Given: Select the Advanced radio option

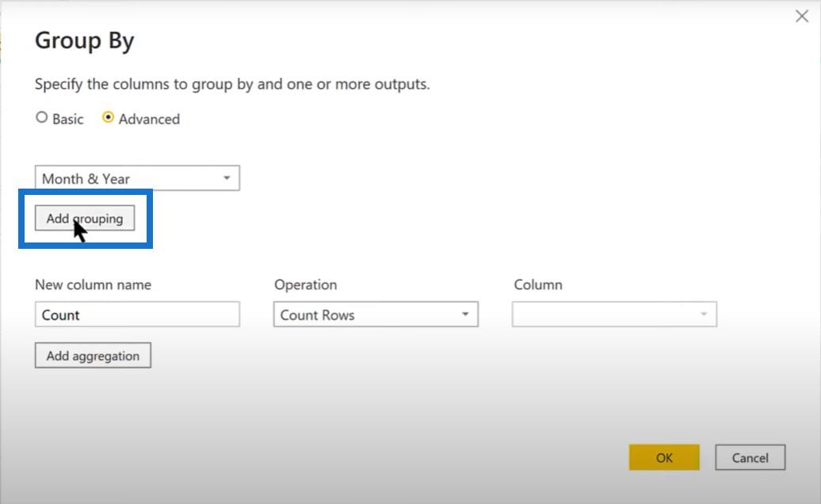Looking at the screenshot, I should [x=108, y=117].
